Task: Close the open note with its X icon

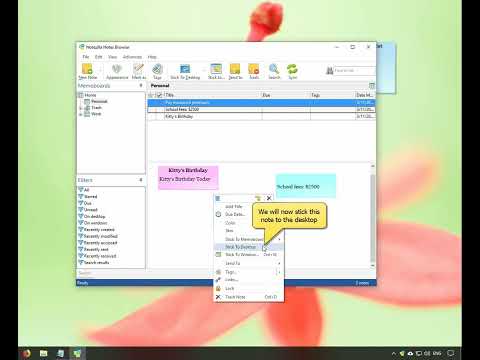Action: click(x=269, y=198)
